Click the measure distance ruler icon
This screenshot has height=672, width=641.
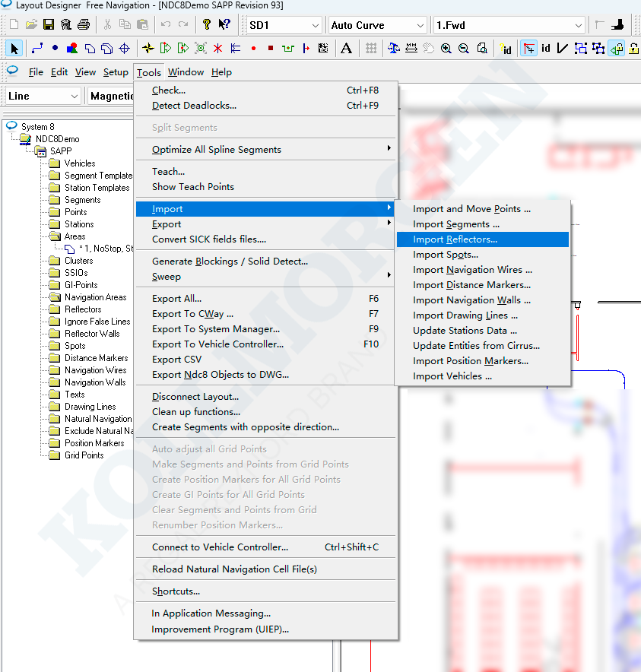[411, 49]
